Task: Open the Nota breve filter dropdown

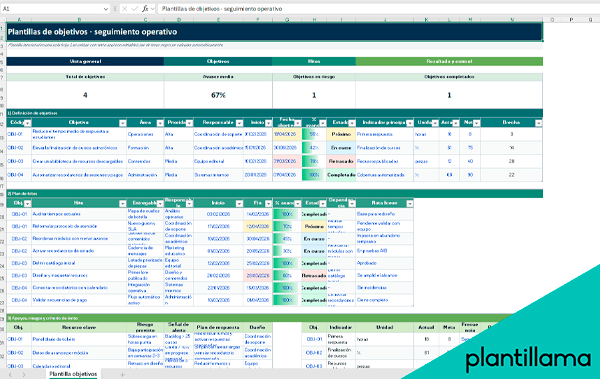Action: [410, 203]
